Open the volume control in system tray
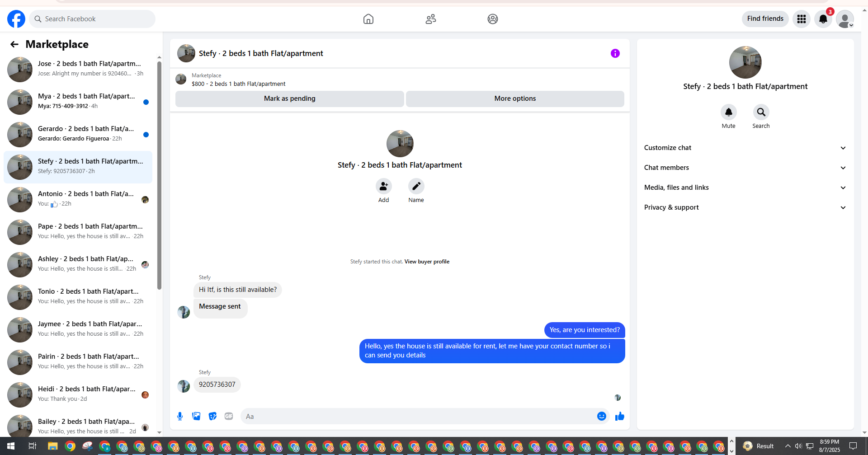Screen dimensions: 868x455 tap(798, 446)
